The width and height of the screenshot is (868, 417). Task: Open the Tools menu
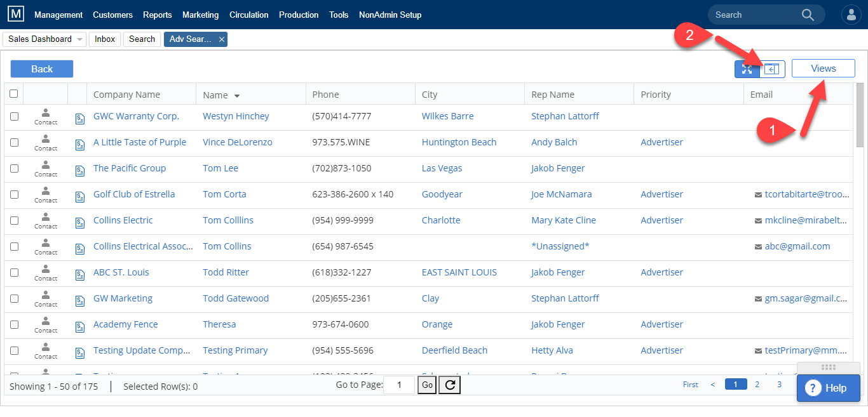point(339,15)
